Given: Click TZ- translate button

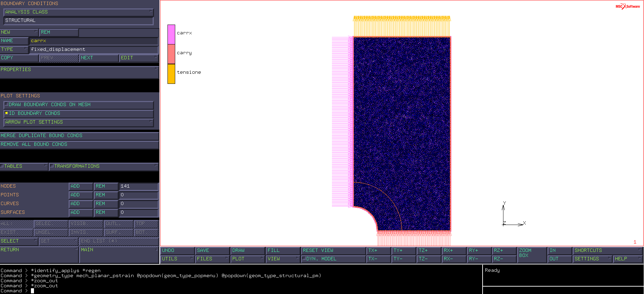Looking at the screenshot, I should pos(429,259).
